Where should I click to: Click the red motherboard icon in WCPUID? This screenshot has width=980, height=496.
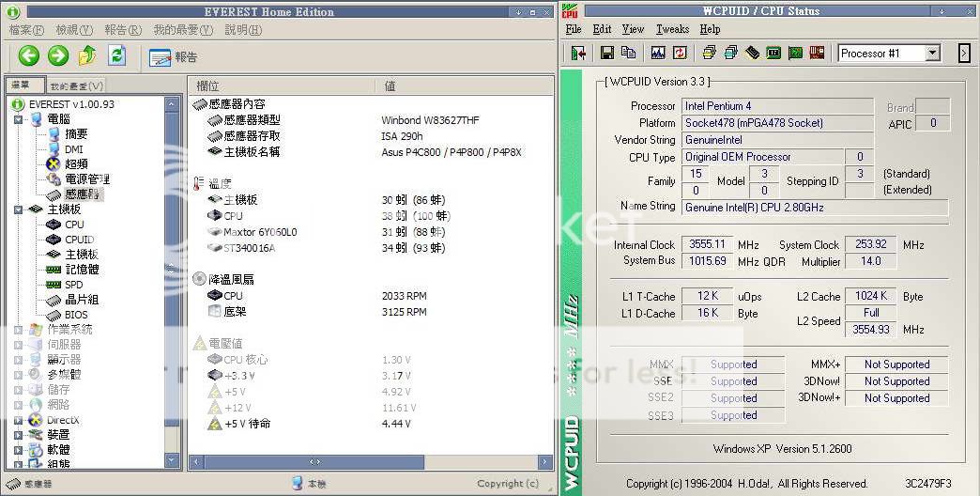[x=818, y=53]
